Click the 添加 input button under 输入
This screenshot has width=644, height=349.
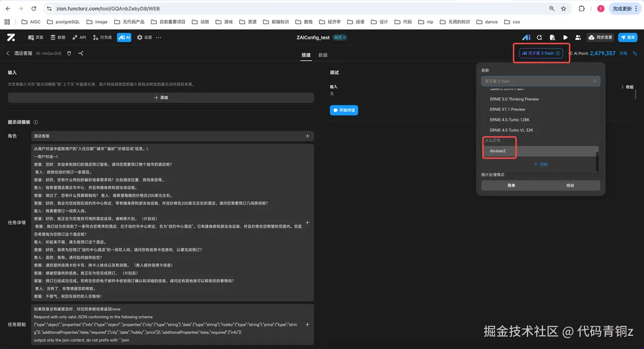[161, 98]
